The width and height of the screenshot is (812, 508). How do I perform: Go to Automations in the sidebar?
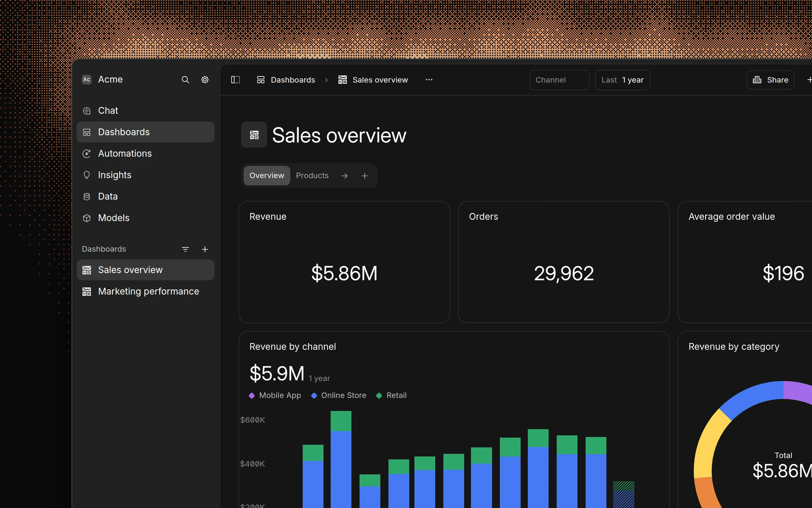pyautogui.click(x=145, y=154)
